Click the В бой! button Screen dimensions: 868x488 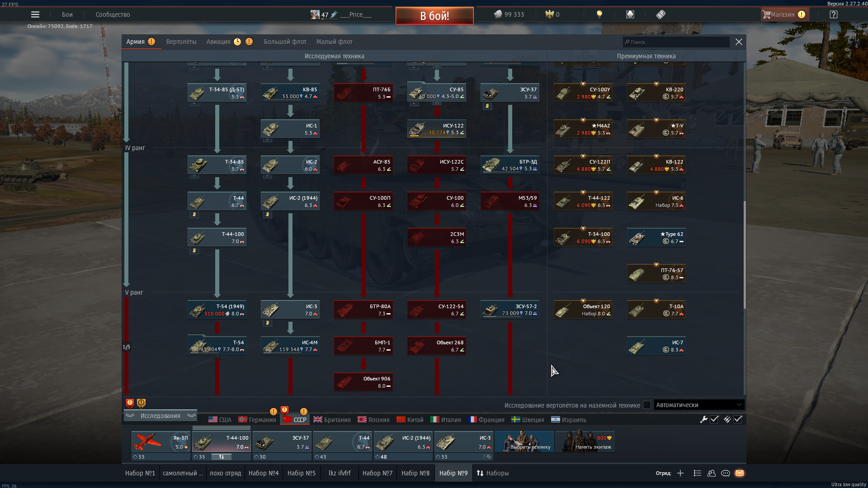point(434,16)
